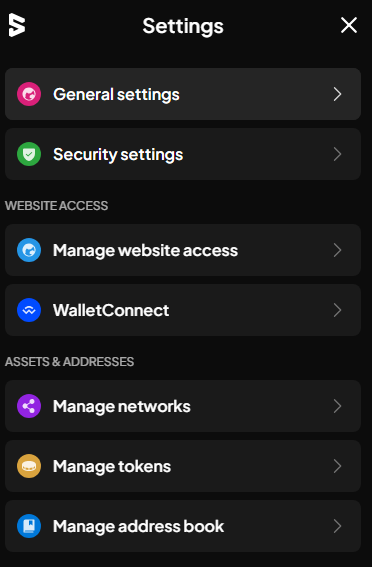Open the Manage networks chevron arrow

(x=337, y=406)
